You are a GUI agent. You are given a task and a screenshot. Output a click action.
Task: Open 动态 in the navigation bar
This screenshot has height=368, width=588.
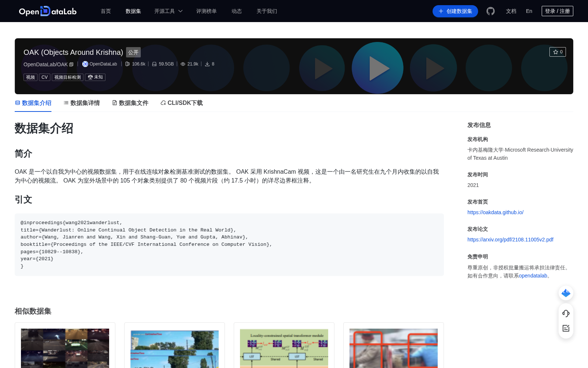point(237,11)
